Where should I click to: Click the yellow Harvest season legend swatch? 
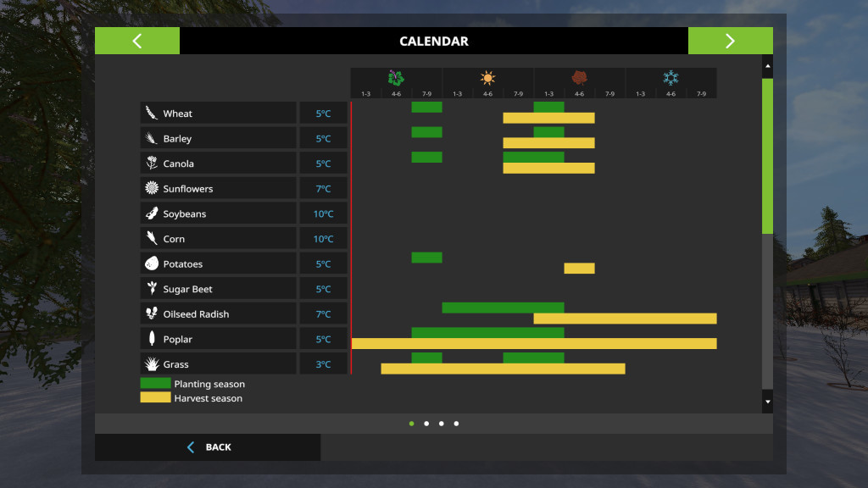[x=155, y=397]
